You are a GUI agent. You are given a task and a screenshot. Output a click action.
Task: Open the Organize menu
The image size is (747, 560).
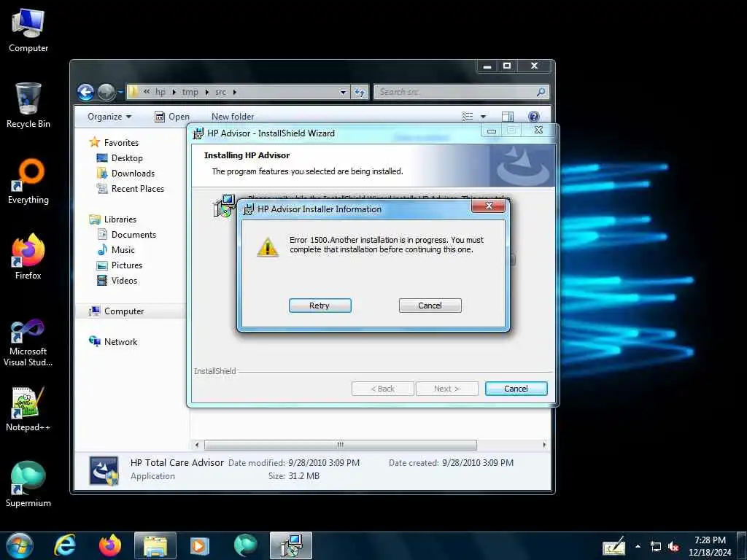tap(109, 117)
